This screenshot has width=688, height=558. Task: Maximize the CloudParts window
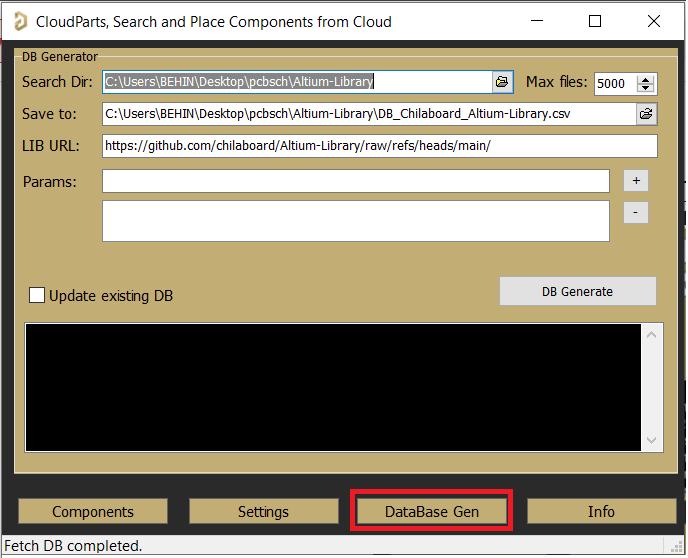[595, 21]
